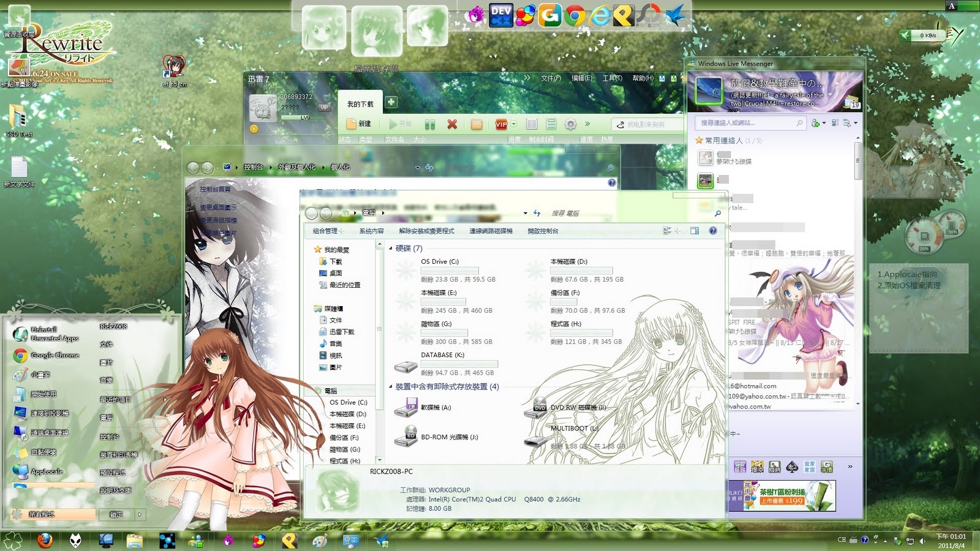Viewport: 980px width, 551px height.
Task: Click 所有程式 in Start menu
Action: coord(52,514)
